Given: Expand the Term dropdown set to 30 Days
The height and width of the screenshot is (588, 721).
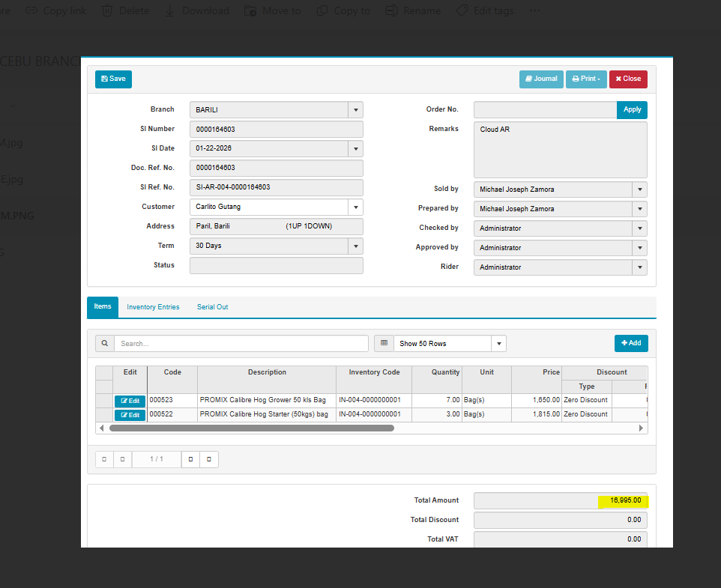Looking at the screenshot, I should coord(355,246).
